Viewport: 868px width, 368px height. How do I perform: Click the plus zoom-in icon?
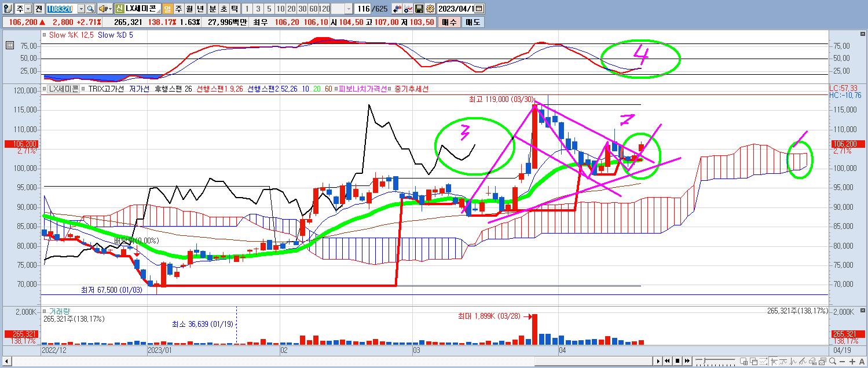click(852, 362)
